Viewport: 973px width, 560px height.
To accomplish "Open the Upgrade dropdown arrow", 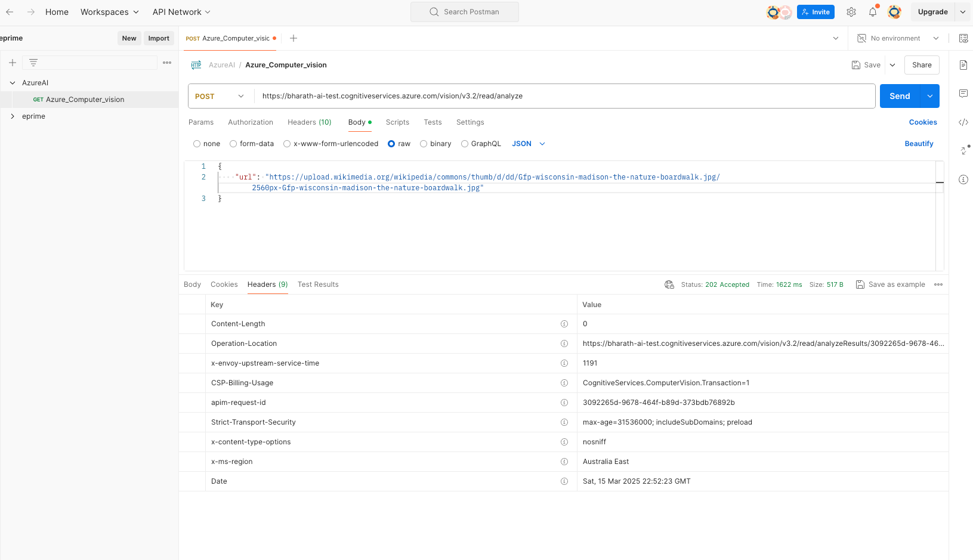I will point(963,12).
